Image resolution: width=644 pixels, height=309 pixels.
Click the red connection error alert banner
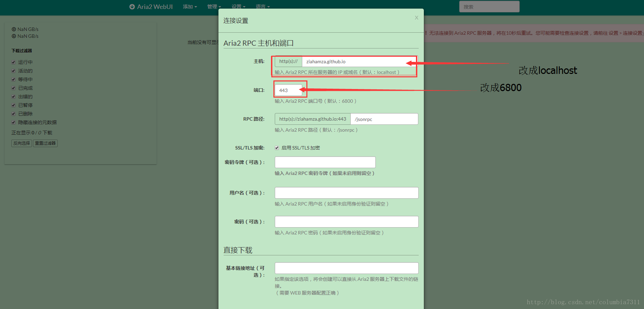[x=533, y=33]
